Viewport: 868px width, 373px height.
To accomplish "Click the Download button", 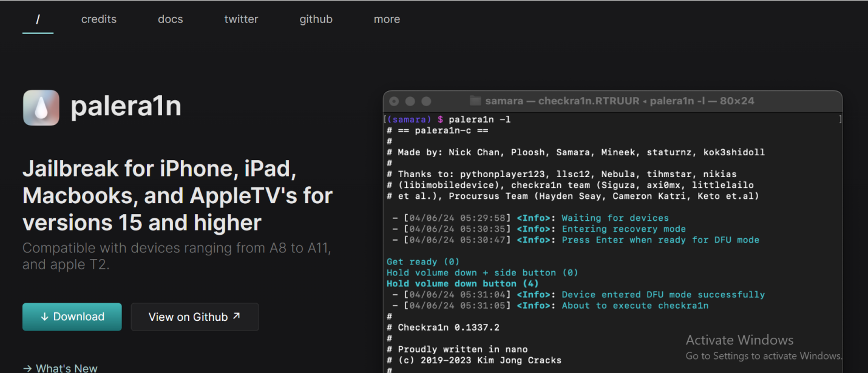I will [x=72, y=317].
